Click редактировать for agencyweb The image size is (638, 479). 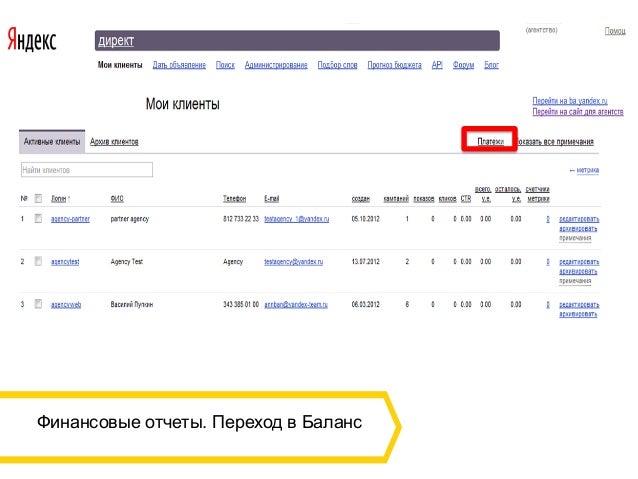[579, 304]
